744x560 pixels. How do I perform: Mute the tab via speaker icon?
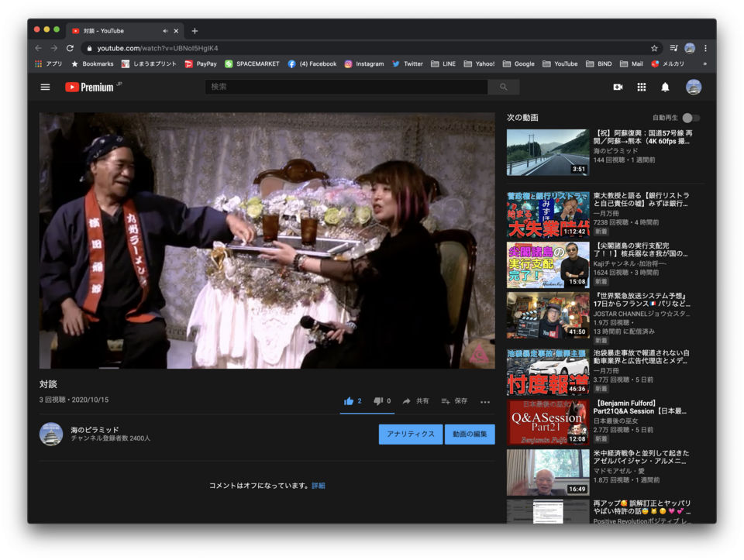click(x=165, y=31)
